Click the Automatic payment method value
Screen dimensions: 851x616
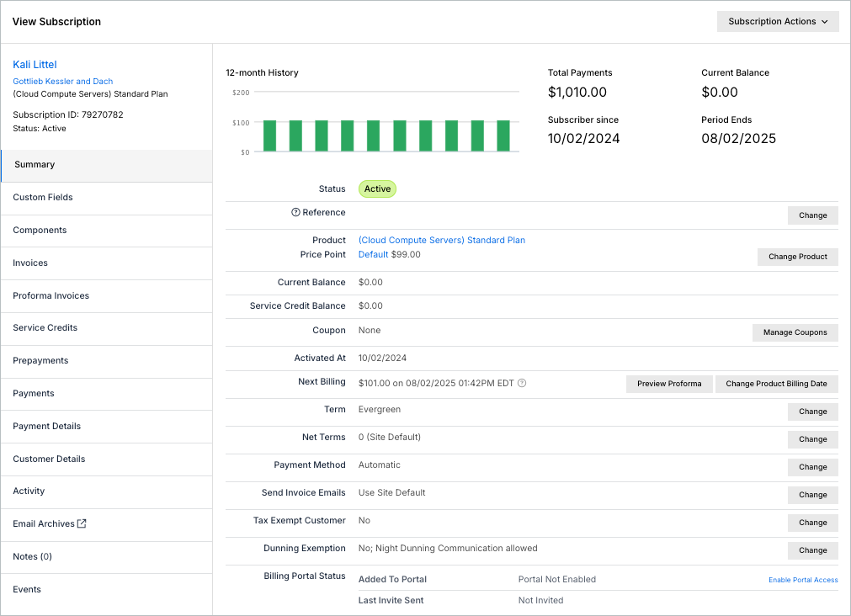pos(380,465)
